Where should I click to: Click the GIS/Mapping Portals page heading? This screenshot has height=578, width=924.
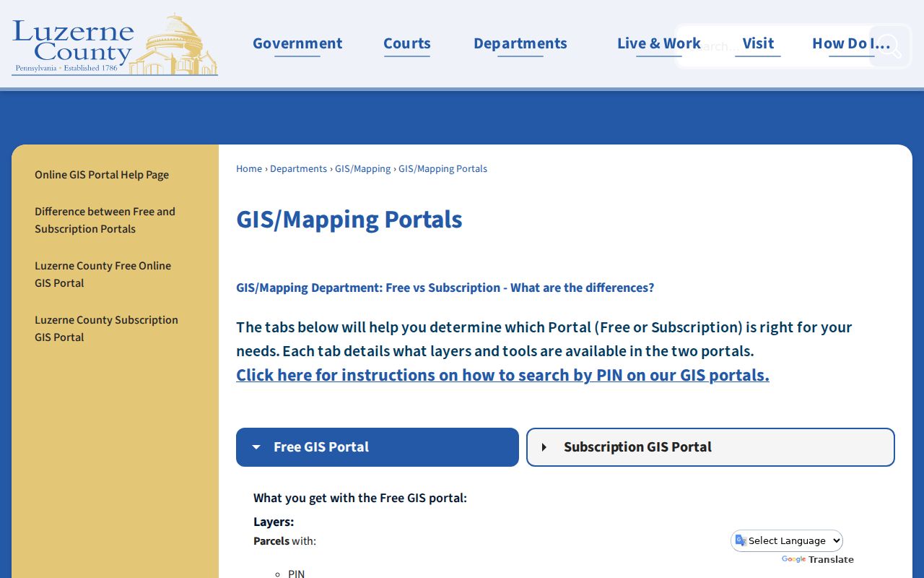click(x=349, y=220)
